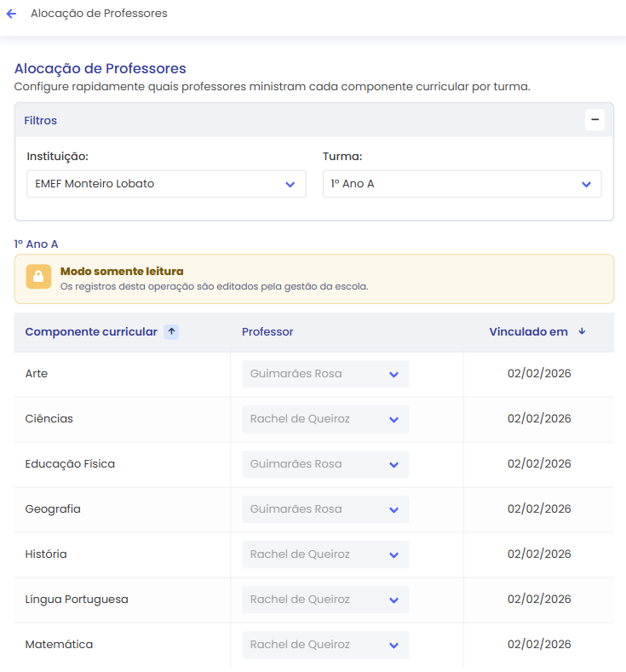Screen dimensions: 626x672
Task: Open professor dropdown for Geografia
Action: [325, 509]
